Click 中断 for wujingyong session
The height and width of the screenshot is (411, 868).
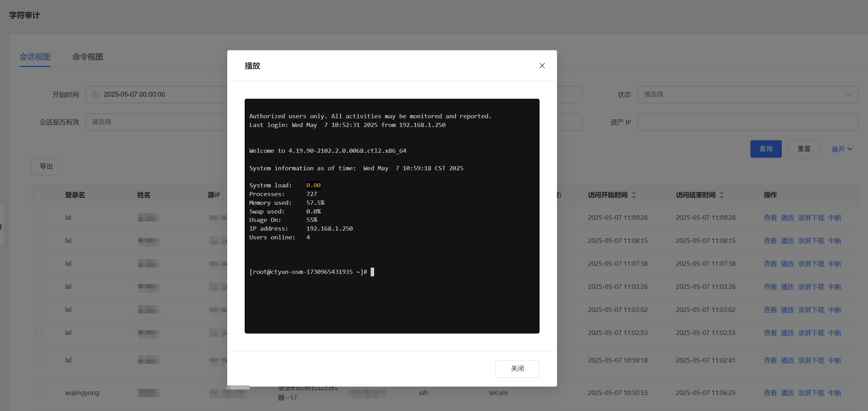point(834,393)
